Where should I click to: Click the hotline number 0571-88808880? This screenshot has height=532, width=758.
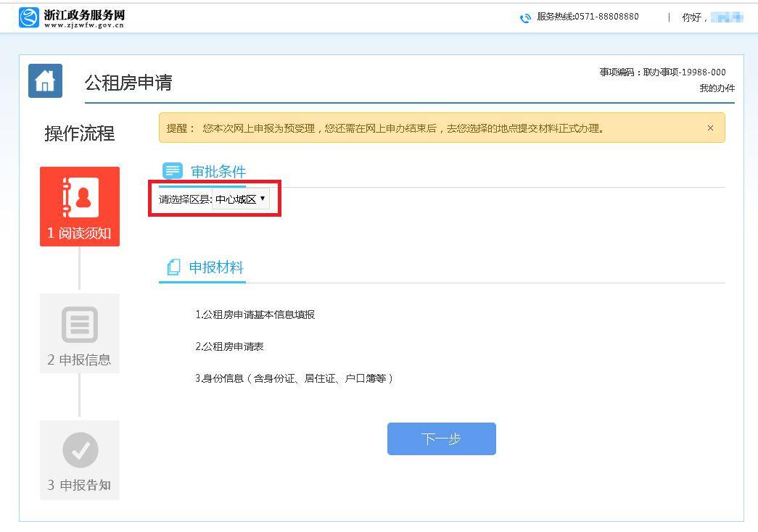pyautogui.click(x=606, y=17)
